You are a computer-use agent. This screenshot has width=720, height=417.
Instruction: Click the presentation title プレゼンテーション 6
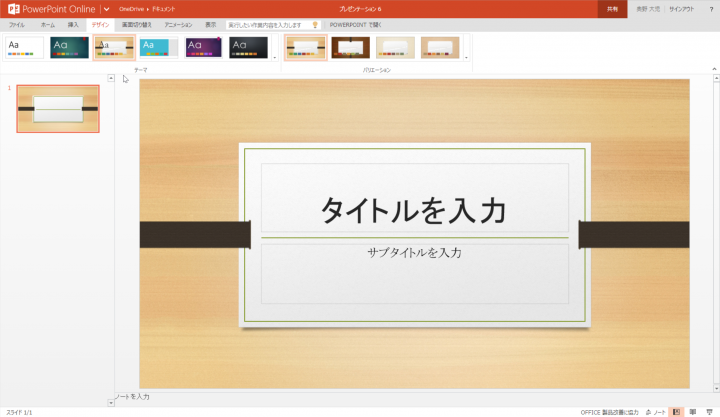pos(360,9)
